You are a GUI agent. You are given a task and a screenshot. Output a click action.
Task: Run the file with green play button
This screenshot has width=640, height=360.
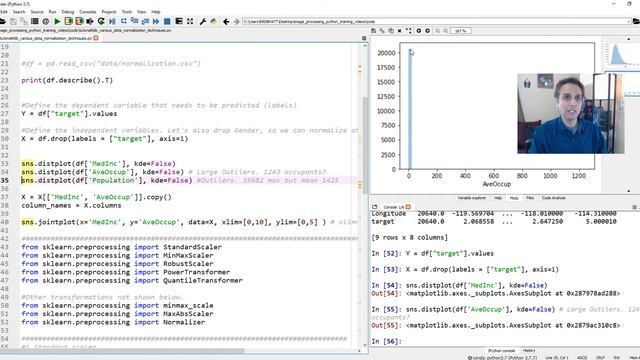click(57, 21)
